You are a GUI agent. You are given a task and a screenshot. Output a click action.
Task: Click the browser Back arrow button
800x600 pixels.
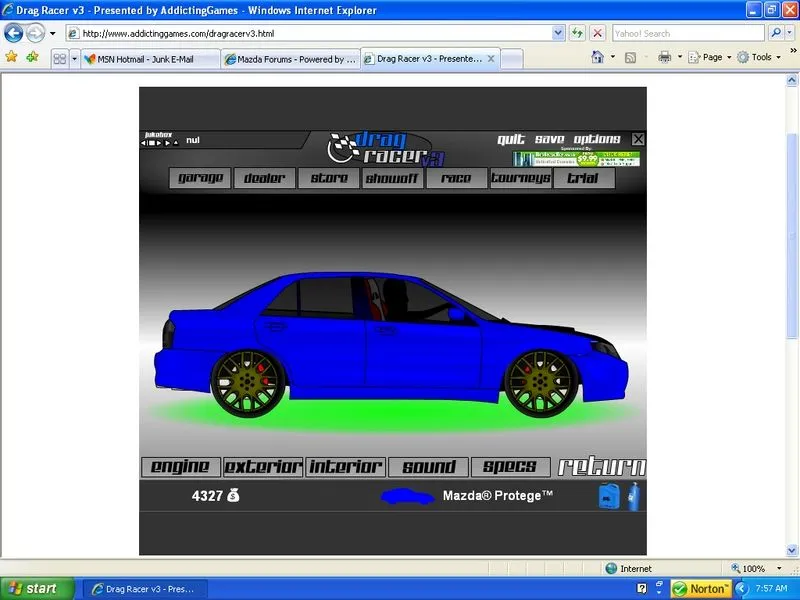tap(14, 33)
